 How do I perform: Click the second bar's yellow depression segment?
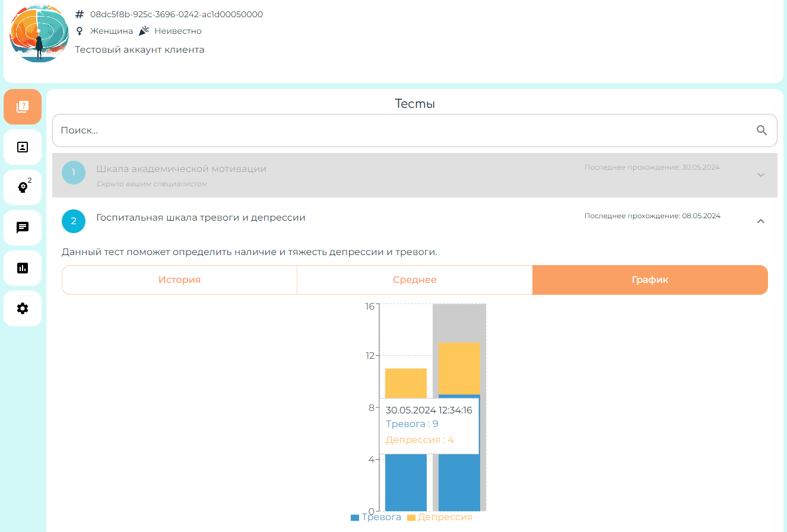pos(459,368)
